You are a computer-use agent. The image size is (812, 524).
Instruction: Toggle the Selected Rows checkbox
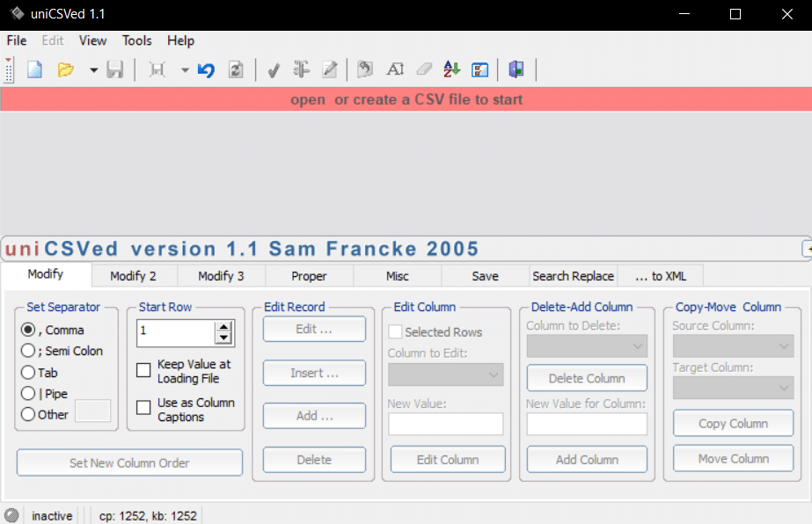(x=396, y=332)
